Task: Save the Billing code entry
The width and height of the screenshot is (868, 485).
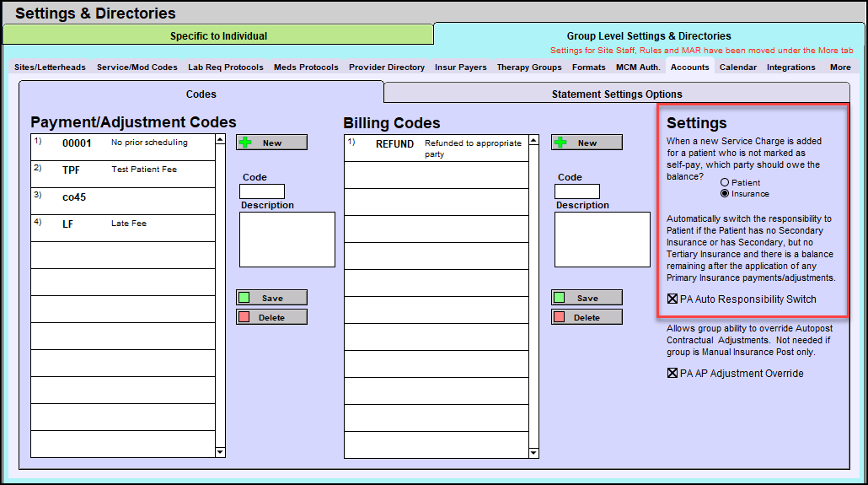Action: [587, 298]
